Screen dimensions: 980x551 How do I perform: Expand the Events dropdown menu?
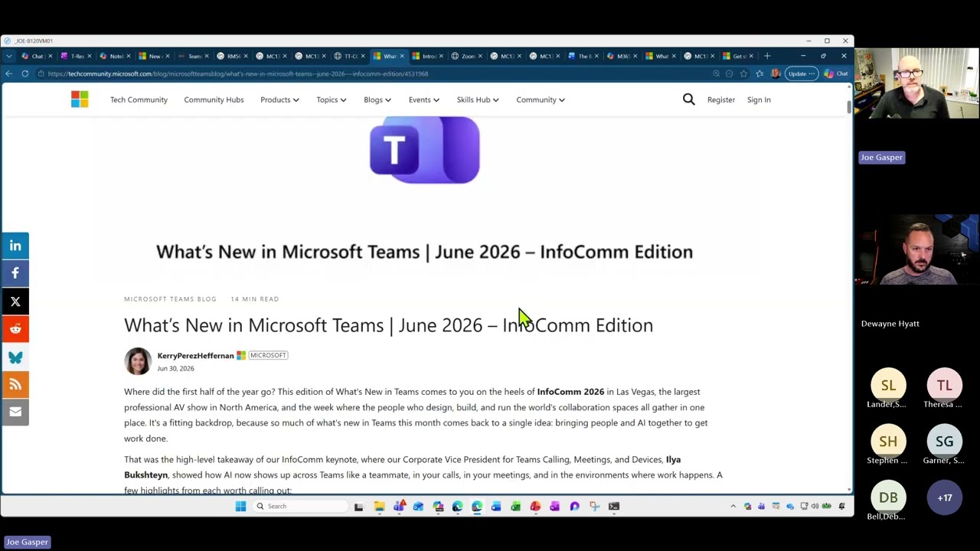(423, 99)
